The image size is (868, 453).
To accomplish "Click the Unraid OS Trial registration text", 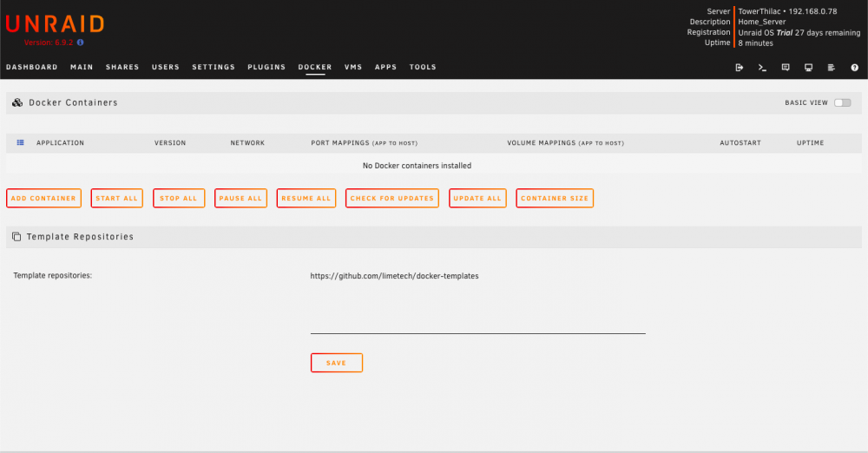I will click(799, 33).
